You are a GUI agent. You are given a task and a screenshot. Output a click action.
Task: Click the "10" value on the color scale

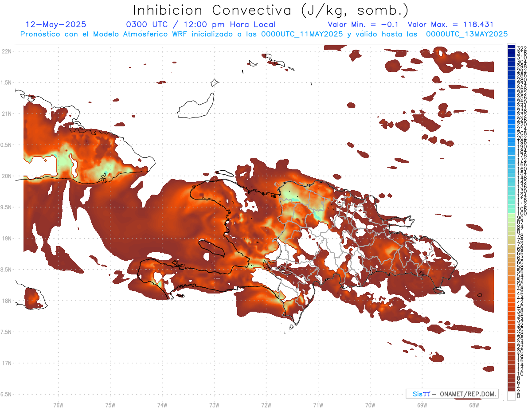pos(520,374)
